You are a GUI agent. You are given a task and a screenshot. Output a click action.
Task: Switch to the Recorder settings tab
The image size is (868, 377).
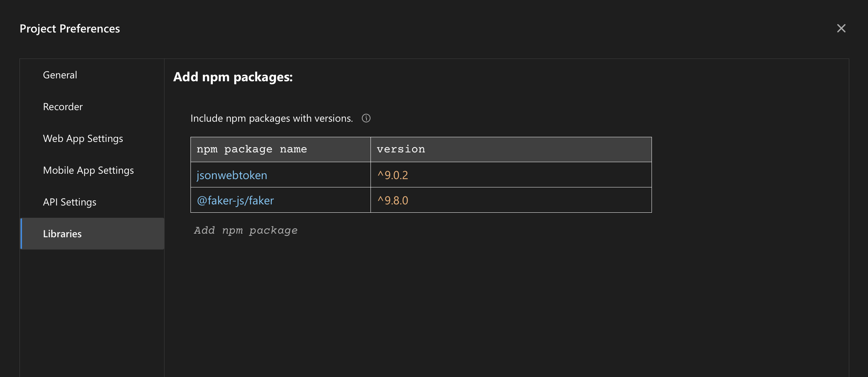pos(63,107)
